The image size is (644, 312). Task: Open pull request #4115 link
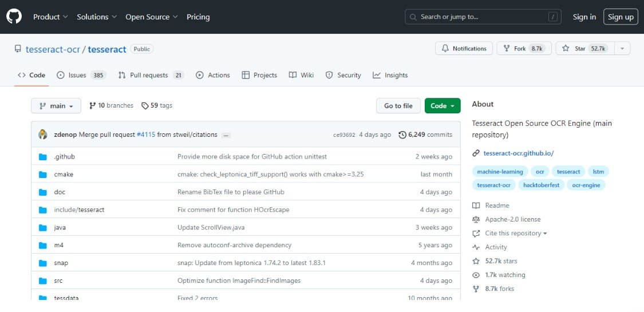tap(146, 135)
